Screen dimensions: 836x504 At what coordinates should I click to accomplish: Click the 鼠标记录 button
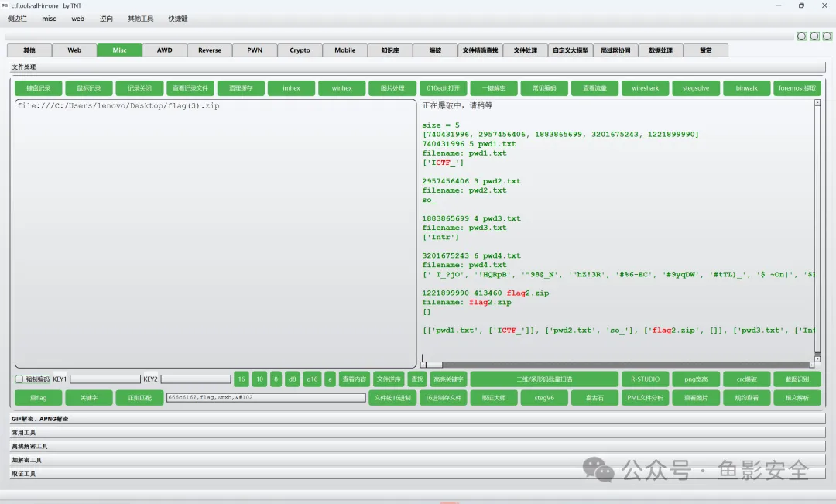(89, 88)
